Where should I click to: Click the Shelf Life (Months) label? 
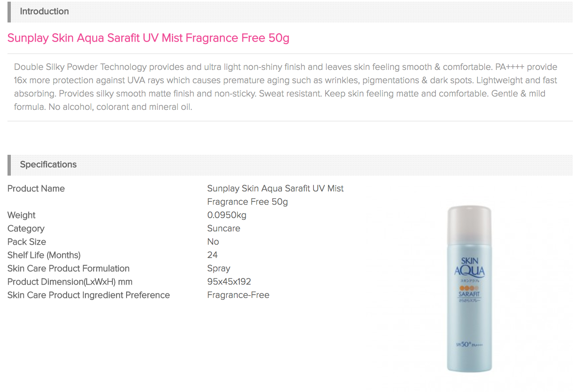tap(44, 255)
